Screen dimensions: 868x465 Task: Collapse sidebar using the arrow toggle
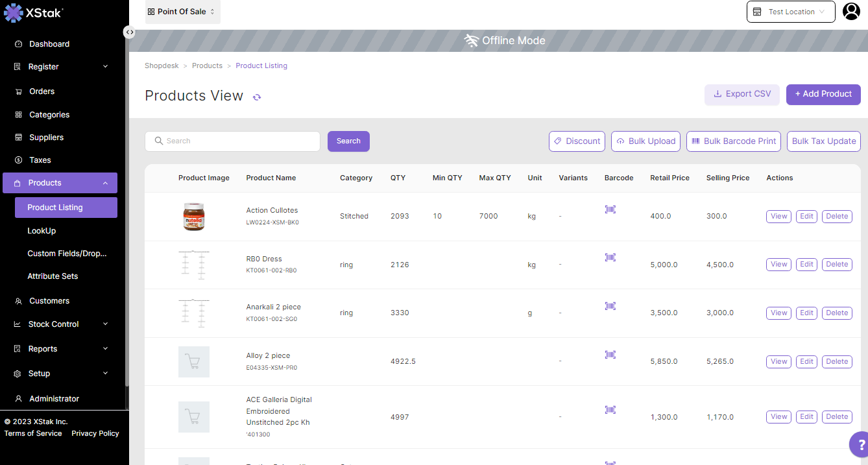tap(130, 32)
